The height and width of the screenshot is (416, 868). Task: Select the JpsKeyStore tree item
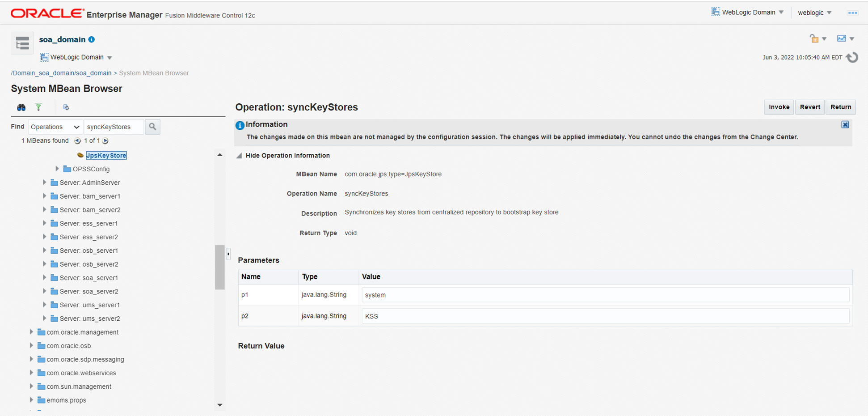pyautogui.click(x=106, y=155)
